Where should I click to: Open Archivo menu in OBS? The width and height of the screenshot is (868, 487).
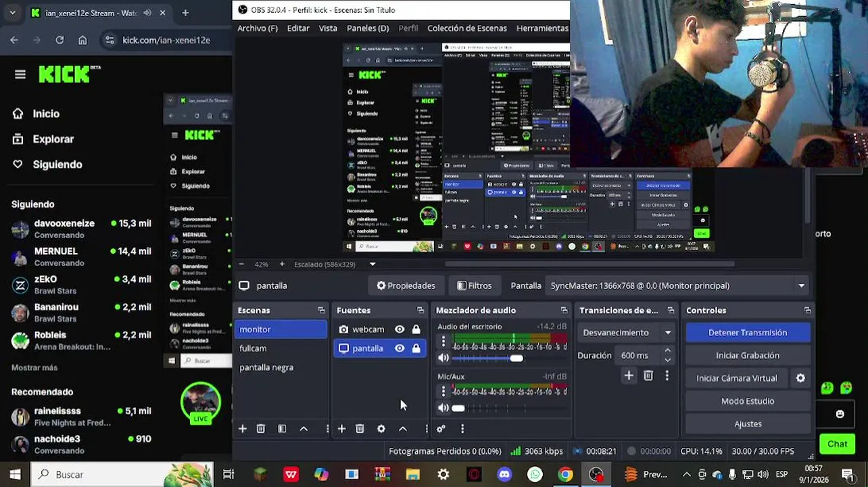coord(258,28)
